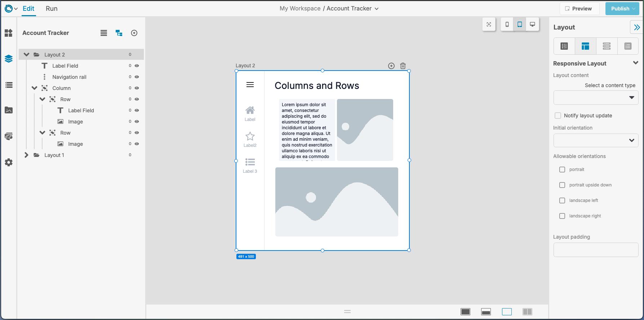
Task: Collapse the Layout properties panel
Action: 637,27
